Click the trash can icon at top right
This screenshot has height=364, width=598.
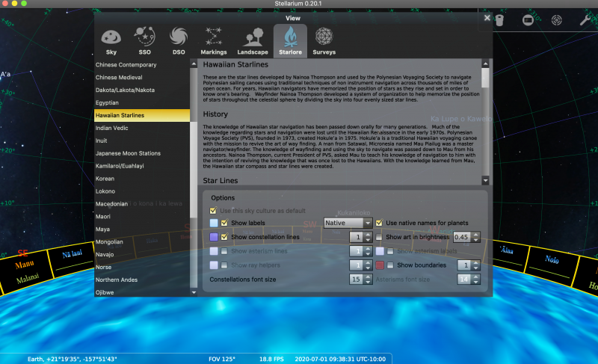[499, 20]
